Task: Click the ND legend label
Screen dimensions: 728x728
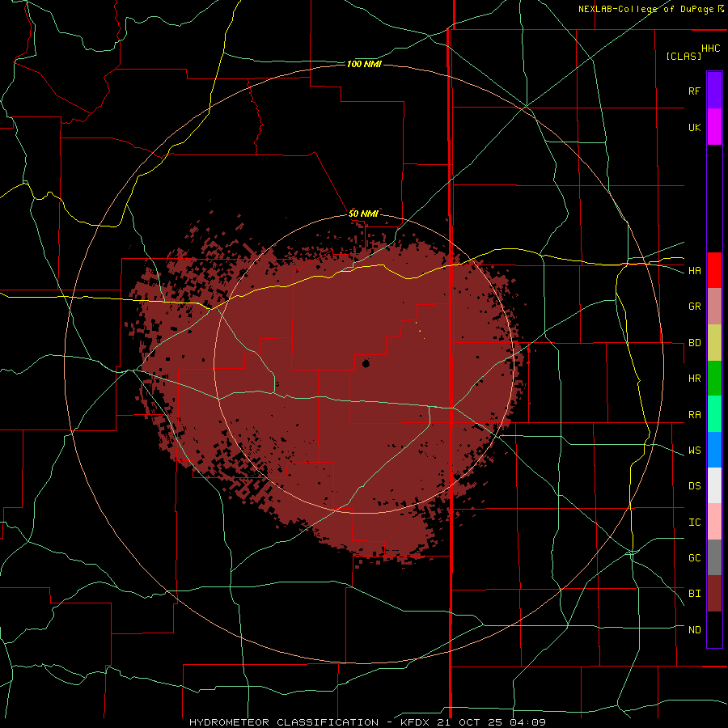Action: click(694, 630)
